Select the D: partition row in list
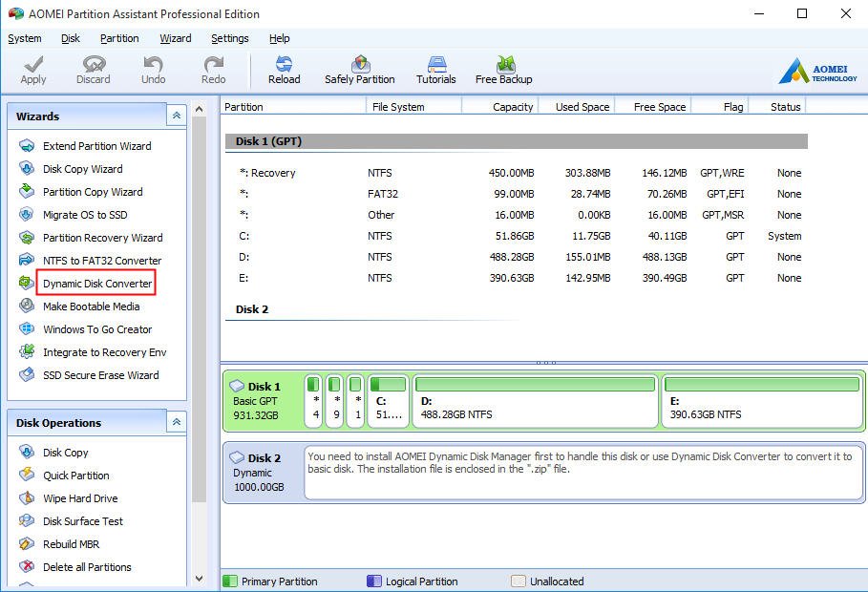This screenshot has width=868, height=592. pyautogui.click(x=517, y=257)
